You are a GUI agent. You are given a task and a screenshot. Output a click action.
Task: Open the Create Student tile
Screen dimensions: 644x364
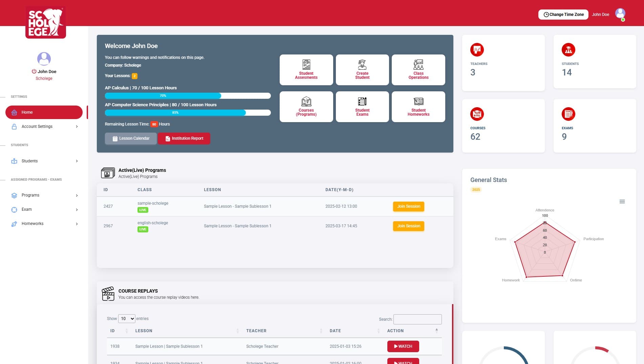362,70
